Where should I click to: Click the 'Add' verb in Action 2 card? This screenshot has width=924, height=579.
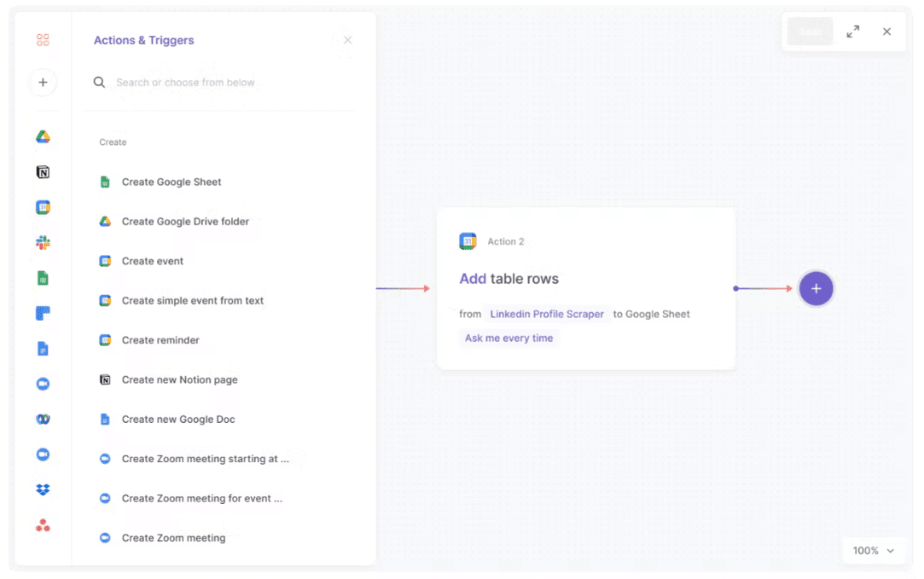coord(473,279)
